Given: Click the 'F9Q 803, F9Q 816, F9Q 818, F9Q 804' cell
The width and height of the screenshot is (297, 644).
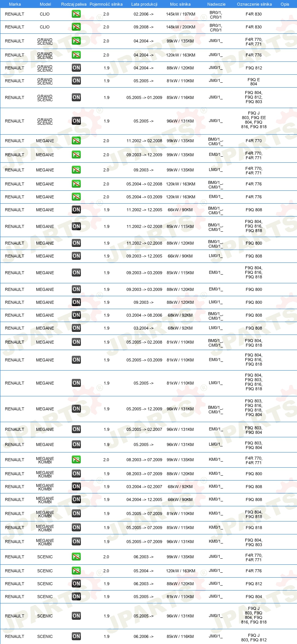Looking at the screenshot, I should click(x=254, y=408).
